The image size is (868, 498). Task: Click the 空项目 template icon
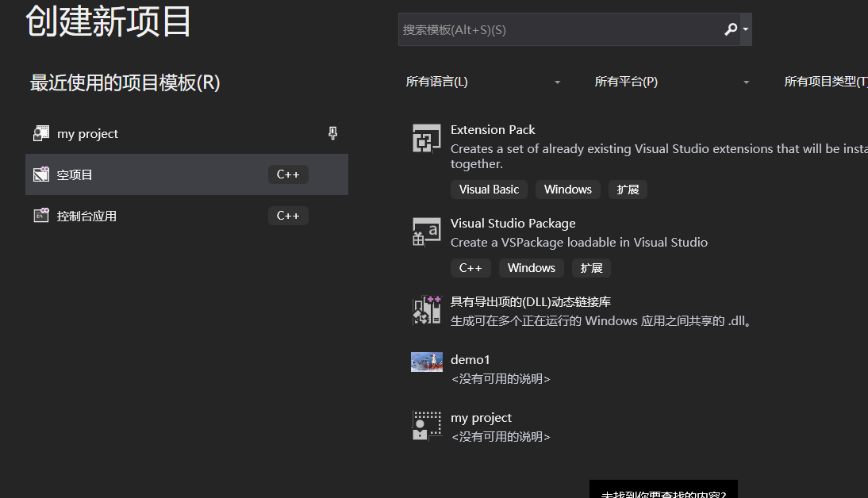(41, 174)
